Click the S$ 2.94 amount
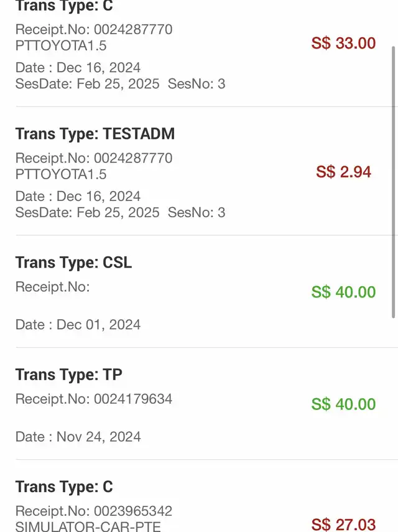The width and height of the screenshot is (398, 532). 343,172
